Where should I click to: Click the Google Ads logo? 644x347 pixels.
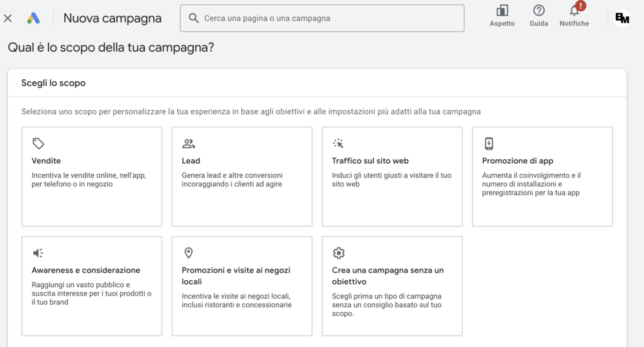[x=33, y=18]
